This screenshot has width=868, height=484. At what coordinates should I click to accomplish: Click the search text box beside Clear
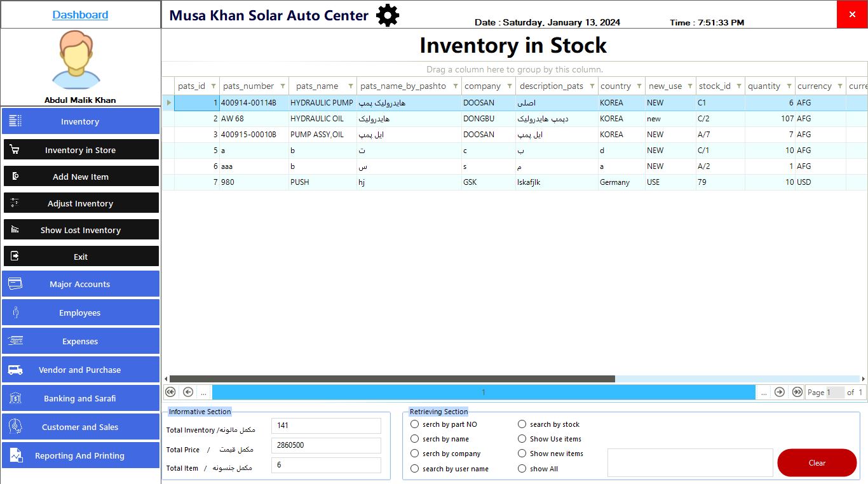pos(690,462)
